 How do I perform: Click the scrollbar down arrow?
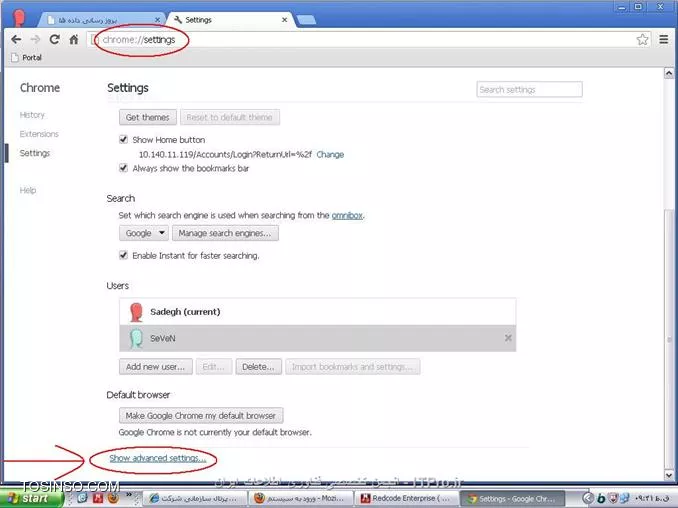tap(668, 475)
